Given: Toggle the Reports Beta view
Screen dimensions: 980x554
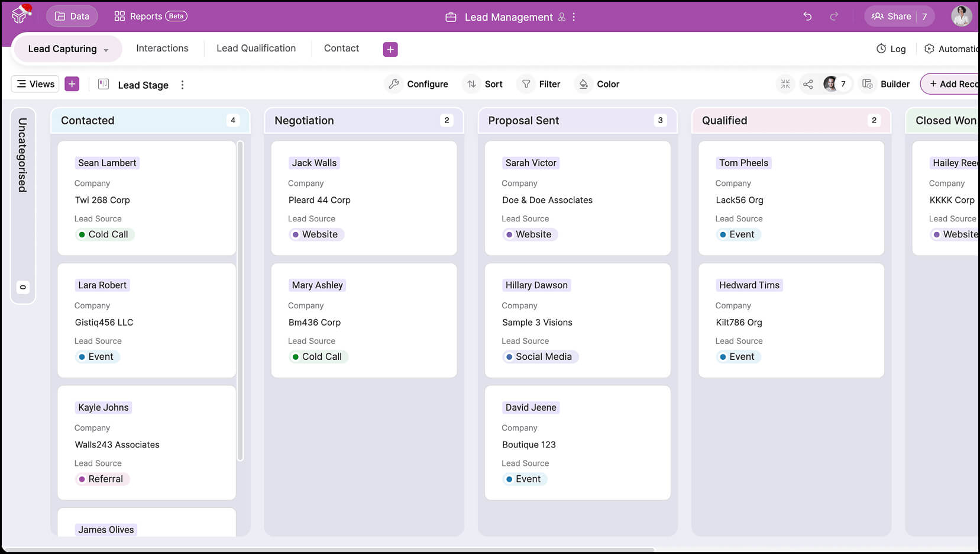Looking at the screenshot, I should 150,17.
